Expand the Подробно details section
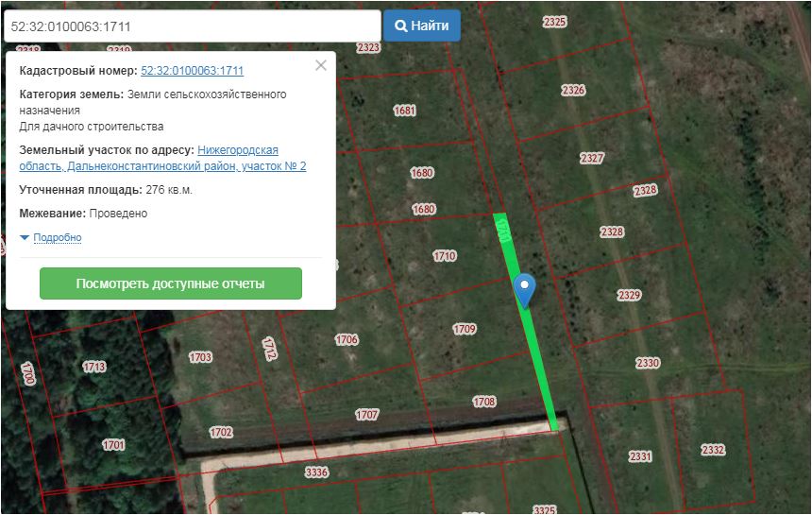Image resolution: width=812 pixels, height=515 pixels. tap(57, 238)
